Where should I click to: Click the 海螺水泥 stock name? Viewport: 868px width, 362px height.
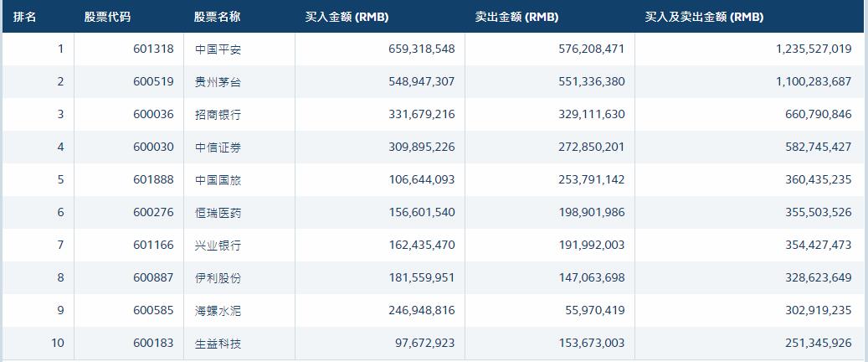[218, 311]
